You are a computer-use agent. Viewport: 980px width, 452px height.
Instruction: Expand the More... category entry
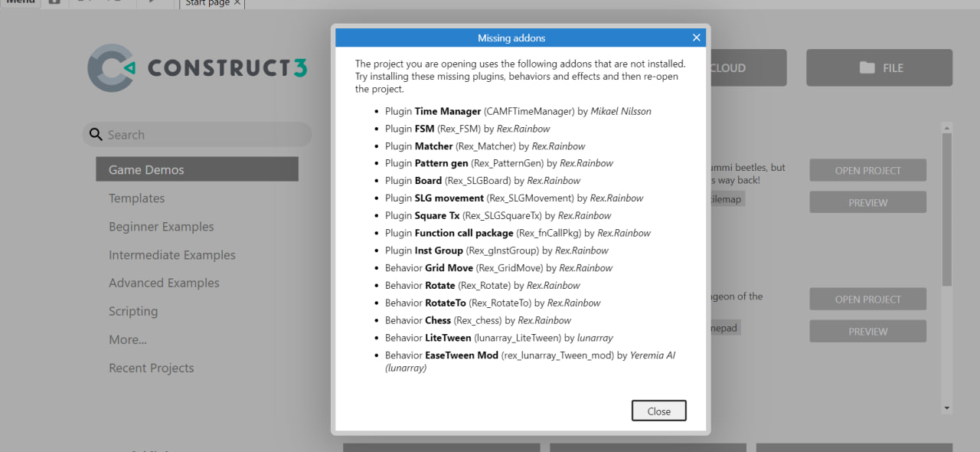tap(128, 339)
